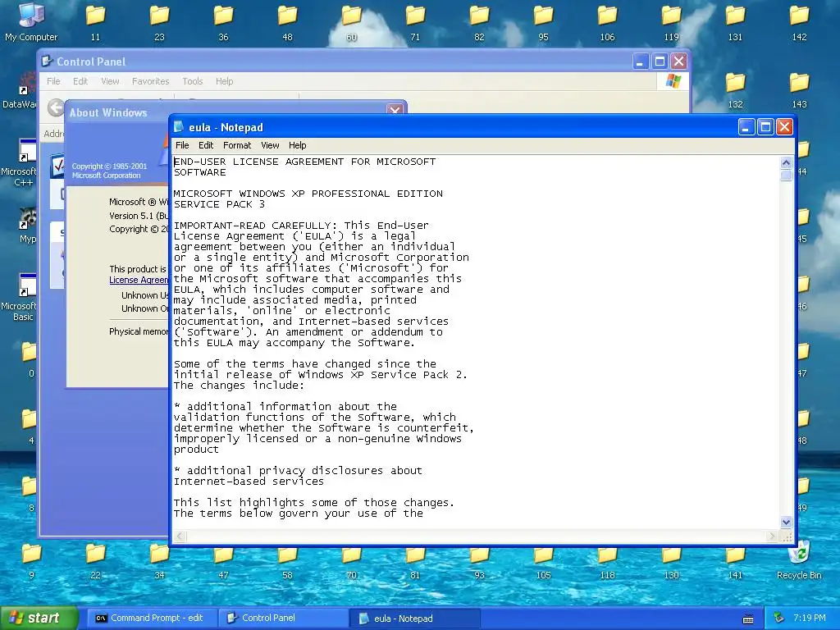Viewport: 840px width, 630px height.
Task: Open Notepad Edit menu
Action: pyautogui.click(x=206, y=145)
